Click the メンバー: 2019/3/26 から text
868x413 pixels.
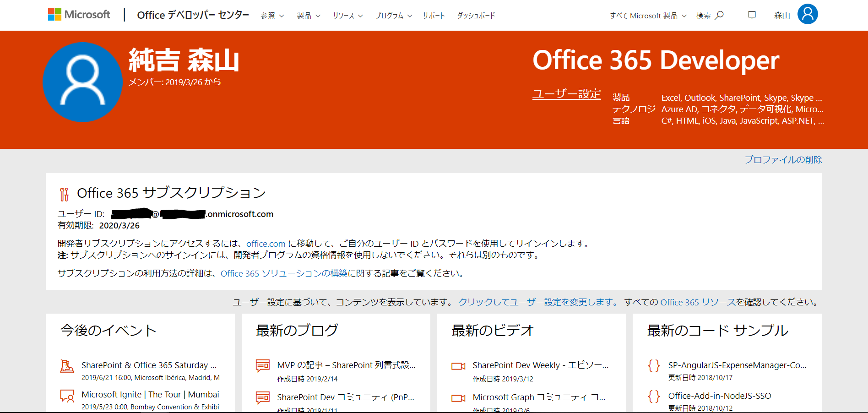(175, 82)
